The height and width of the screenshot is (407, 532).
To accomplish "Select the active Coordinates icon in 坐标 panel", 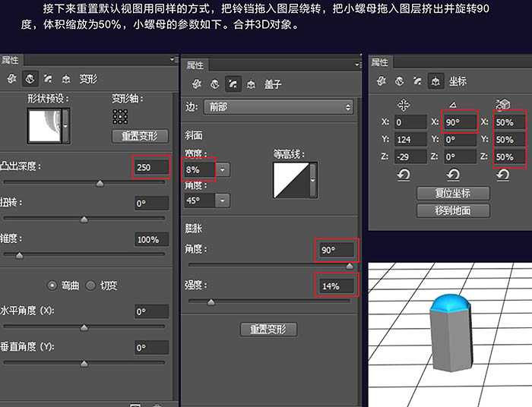I will tap(435, 81).
